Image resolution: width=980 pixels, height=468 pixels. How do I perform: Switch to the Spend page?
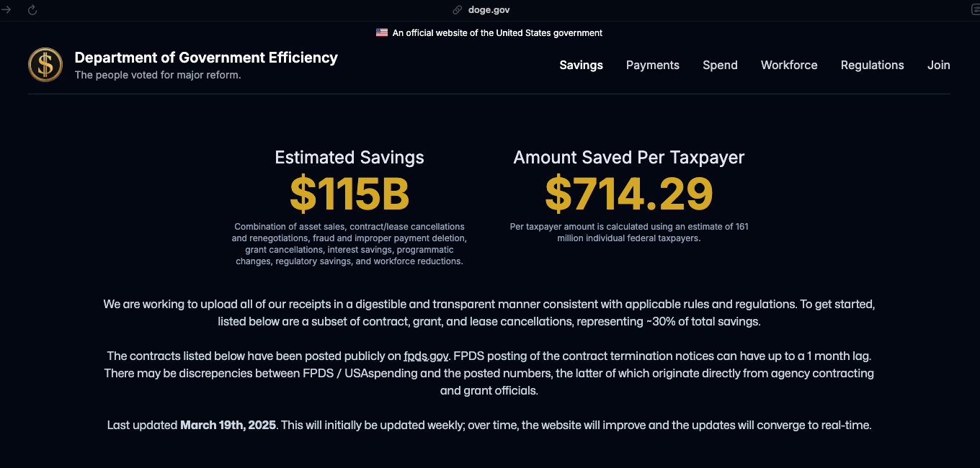720,65
